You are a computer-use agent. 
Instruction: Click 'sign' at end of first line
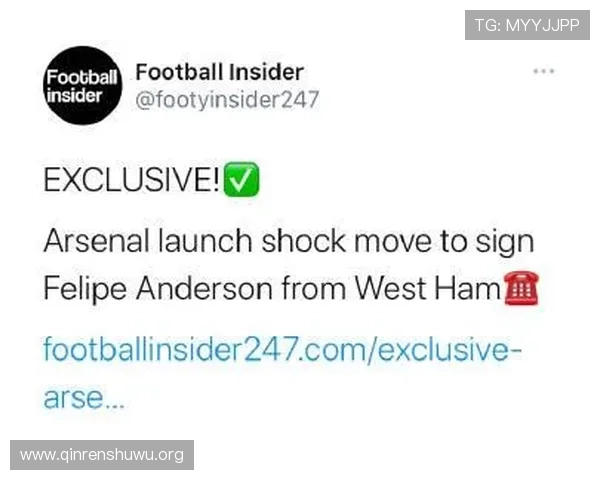[505, 243]
